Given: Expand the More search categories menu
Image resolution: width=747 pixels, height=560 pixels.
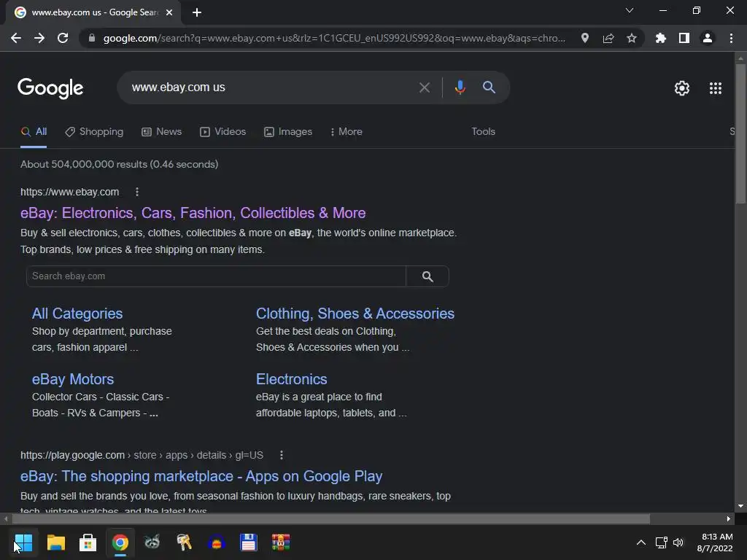Looking at the screenshot, I should [347, 132].
